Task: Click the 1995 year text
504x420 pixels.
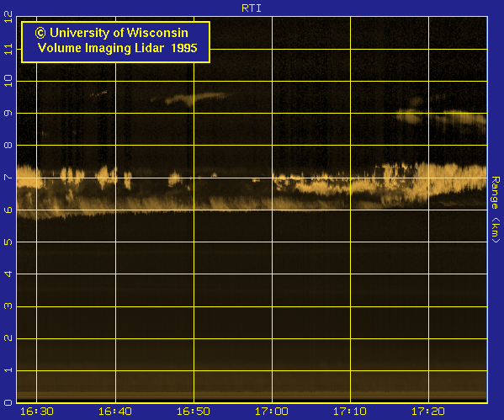Action: point(184,48)
